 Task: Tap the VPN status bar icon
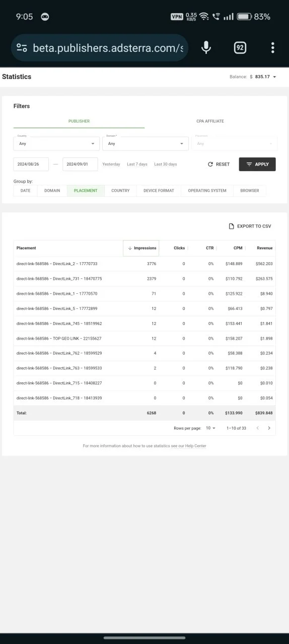click(177, 17)
